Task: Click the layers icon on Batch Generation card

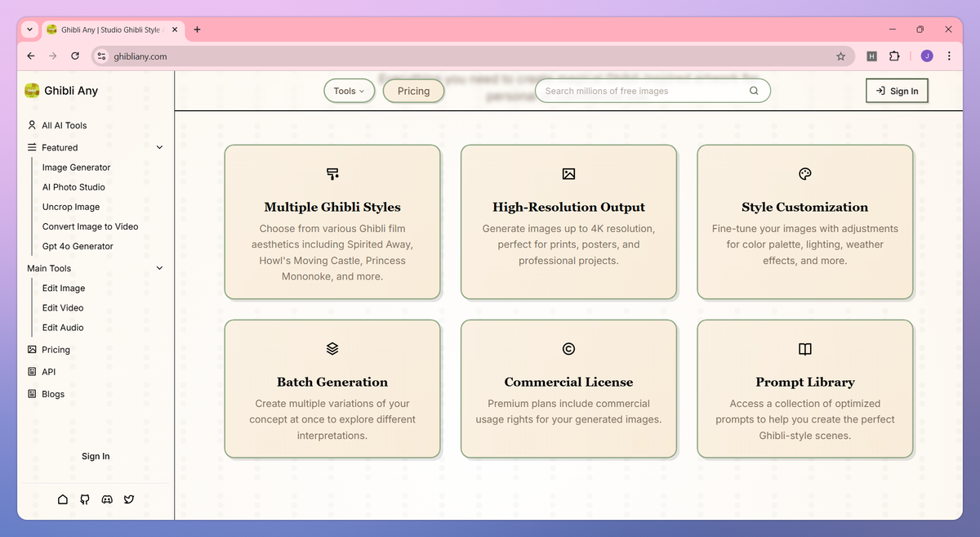Action: pos(332,349)
